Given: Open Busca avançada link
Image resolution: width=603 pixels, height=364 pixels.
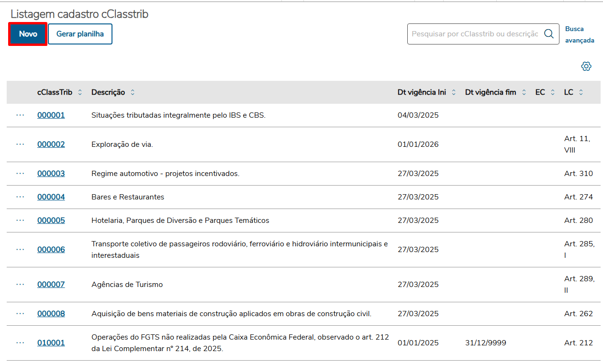Looking at the screenshot, I should point(579,34).
